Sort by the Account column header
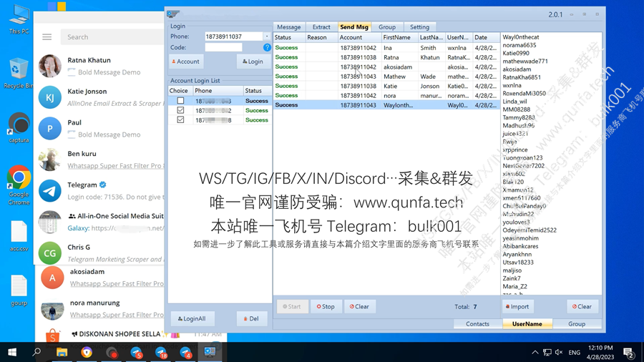 [359, 37]
